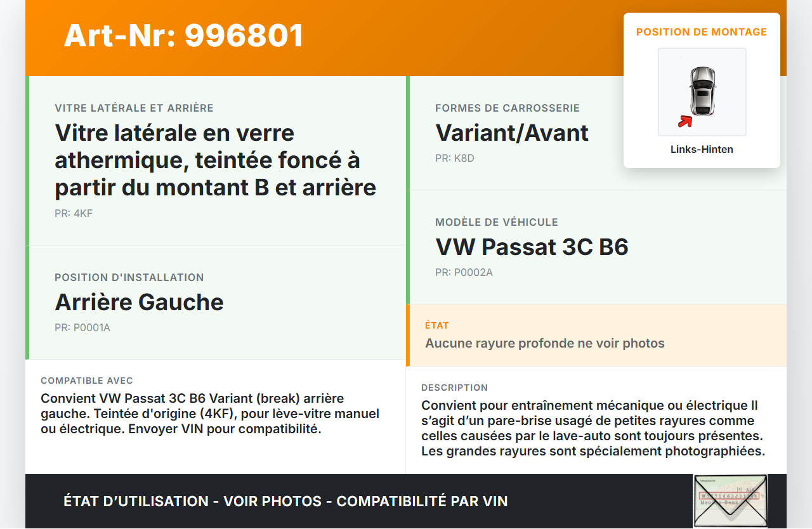This screenshot has height=529, width=812.
Task: Click the "VITRE LATÉRALE ET ARRIÈRE" label
Action: (x=134, y=108)
